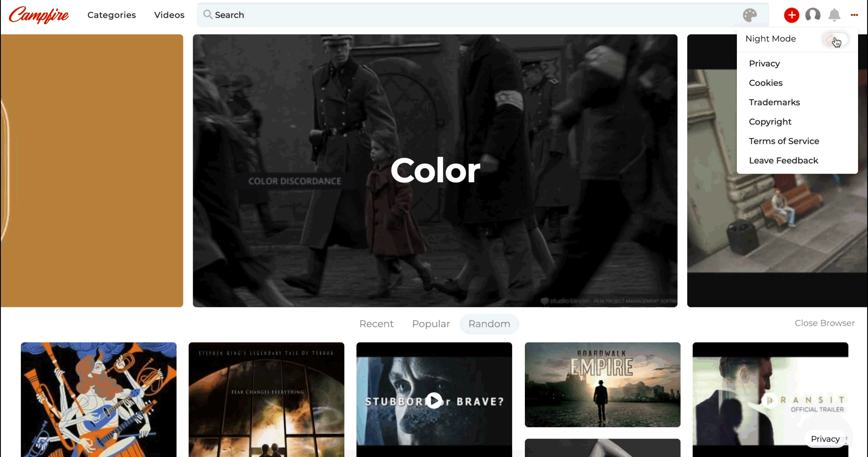Open the orange banner card on left
Viewport: 868px width, 457px height.
pyautogui.click(x=92, y=171)
